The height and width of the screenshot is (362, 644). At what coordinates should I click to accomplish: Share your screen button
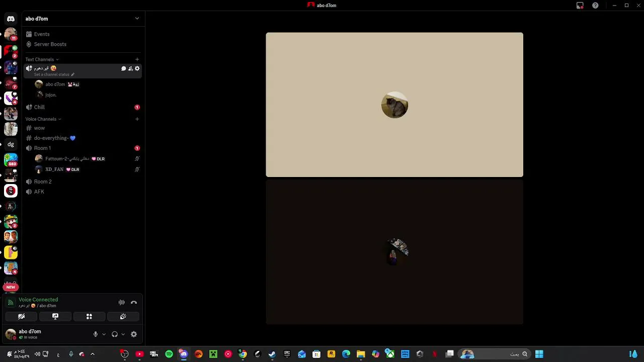click(55, 316)
